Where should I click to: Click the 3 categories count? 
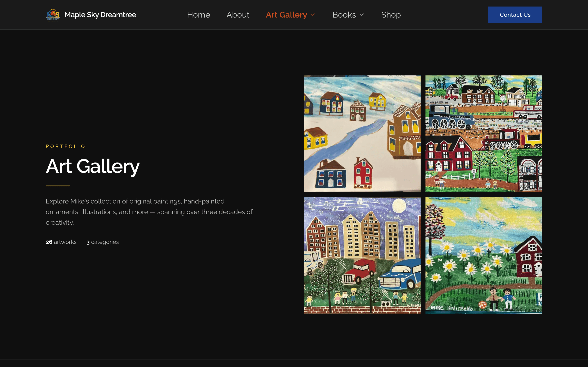[102, 242]
